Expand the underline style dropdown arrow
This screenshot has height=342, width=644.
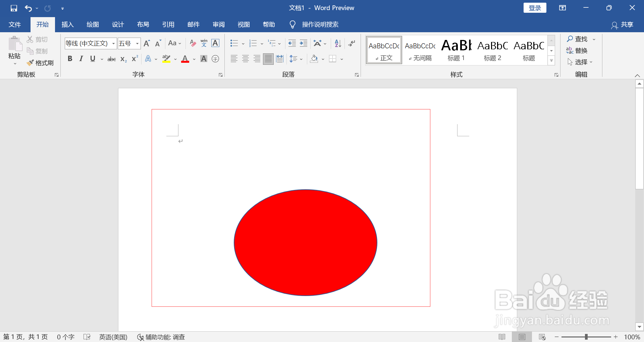pyautogui.click(x=102, y=59)
